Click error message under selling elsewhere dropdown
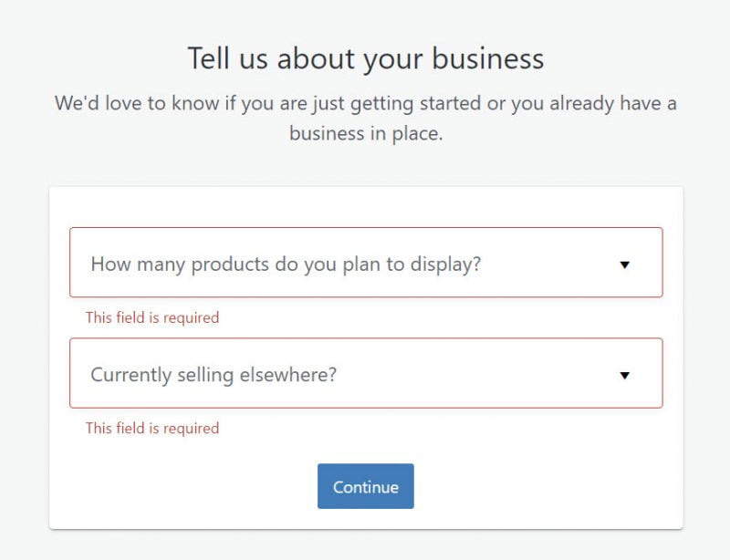The height and width of the screenshot is (560, 730). point(152,428)
